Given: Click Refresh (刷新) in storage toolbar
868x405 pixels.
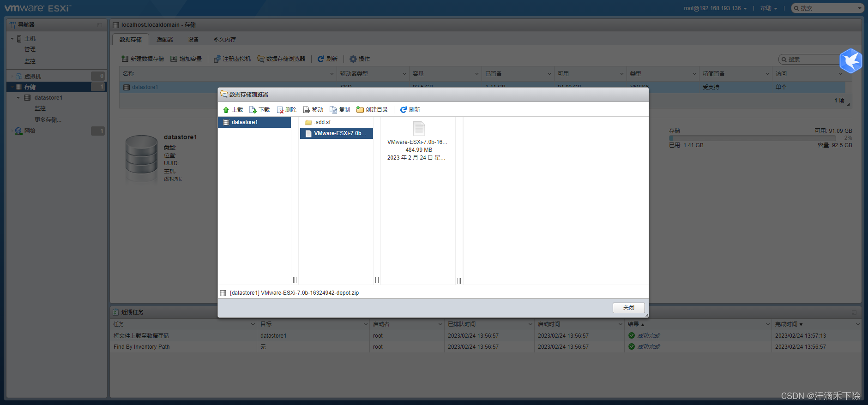Looking at the screenshot, I should coord(327,59).
